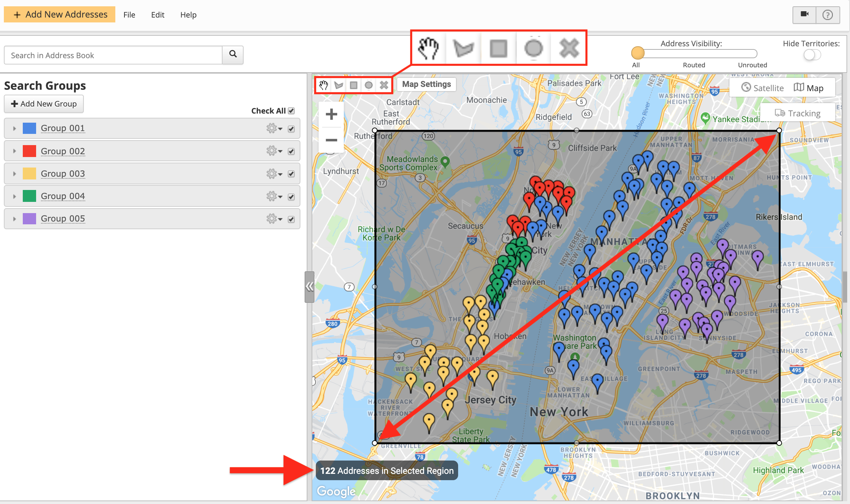Click the map zoom out minus button

[331, 140]
